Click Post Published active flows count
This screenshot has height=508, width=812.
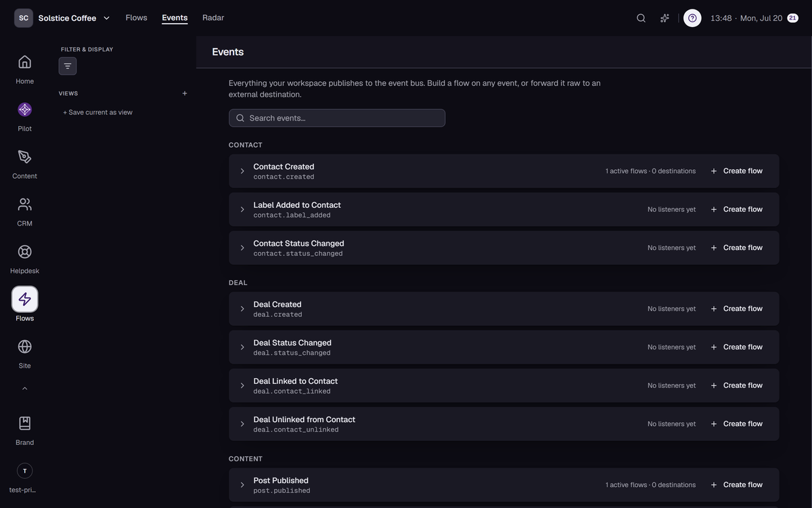[x=650, y=485]
